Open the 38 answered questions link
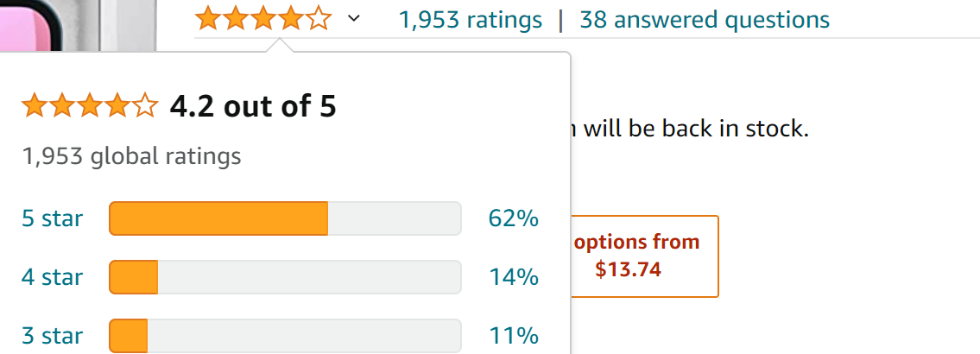The width and height of the screenshot is (980, 354). click(x=705, y=20)
